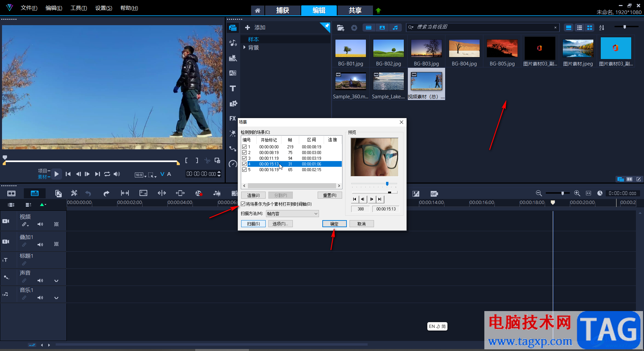The image size is (644, 351).
Task: Play the preview in the player panel
Action: point(56,174)
